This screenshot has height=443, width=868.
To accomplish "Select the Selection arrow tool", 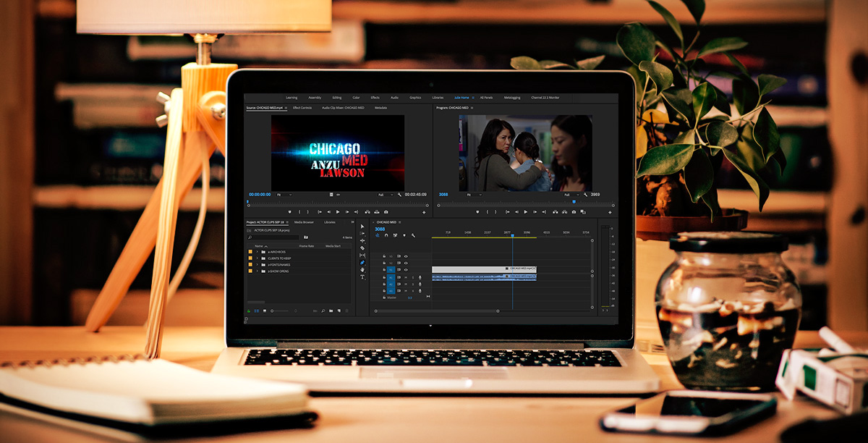I will point(362,227).
